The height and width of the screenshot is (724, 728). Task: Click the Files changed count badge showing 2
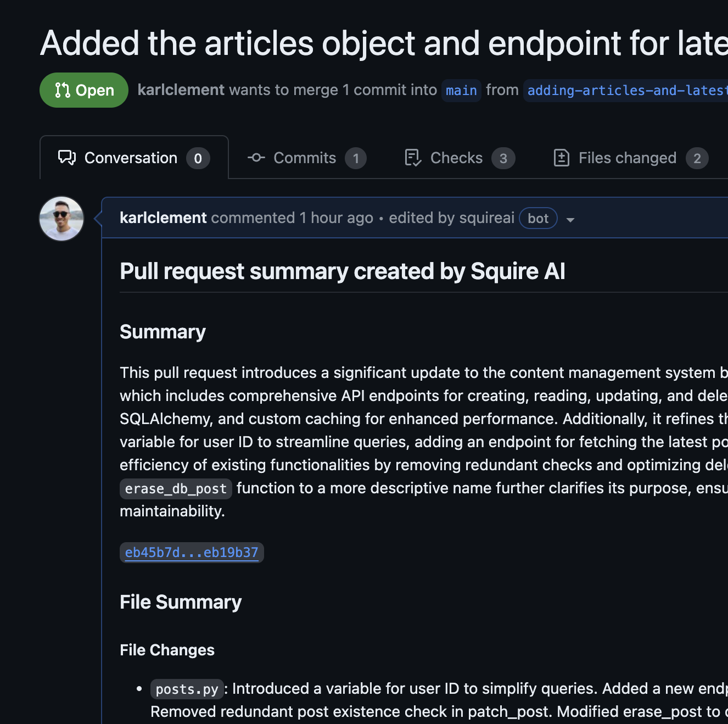[x=697, y=159]
